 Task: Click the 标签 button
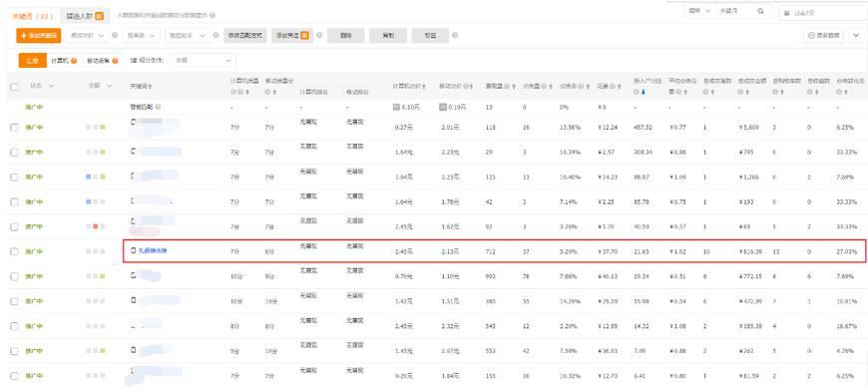pyautogui.click(x=430, y=36)
